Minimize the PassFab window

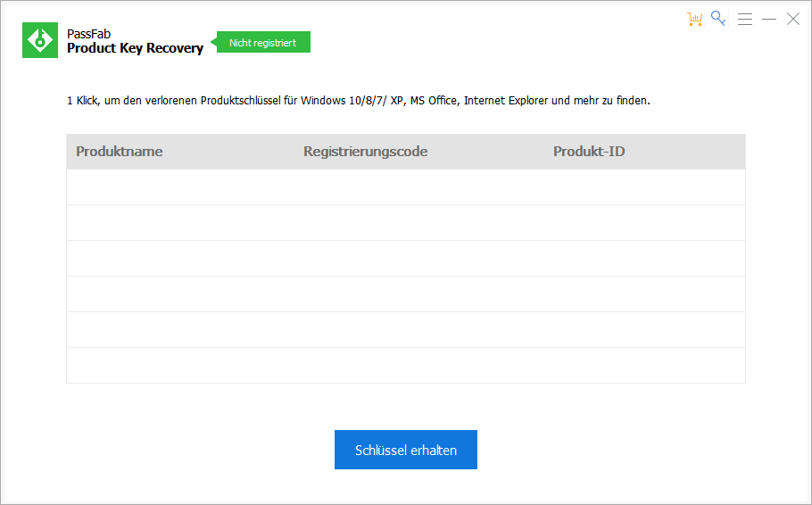[769, 19]
